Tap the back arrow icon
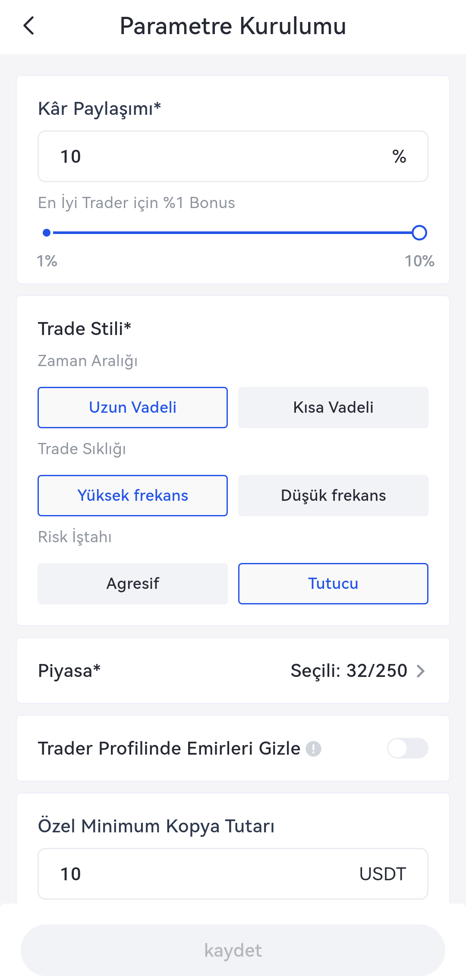The height and width of the screenshot is (980, 466). coord(29,26)
